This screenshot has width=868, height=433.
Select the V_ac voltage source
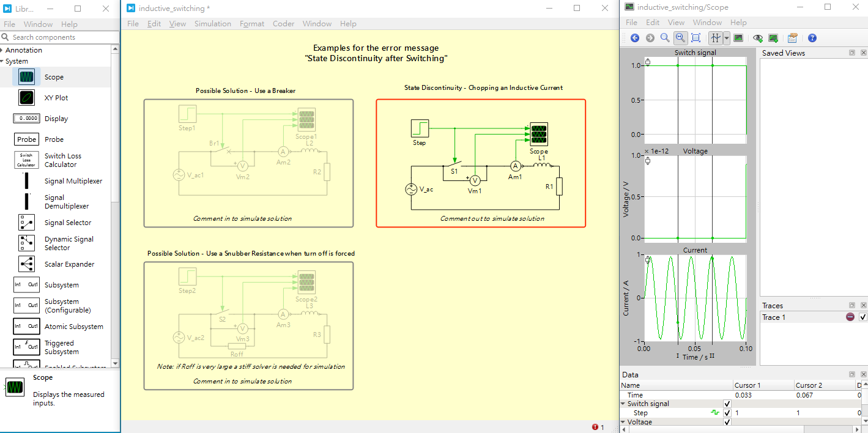coord(412,190)
